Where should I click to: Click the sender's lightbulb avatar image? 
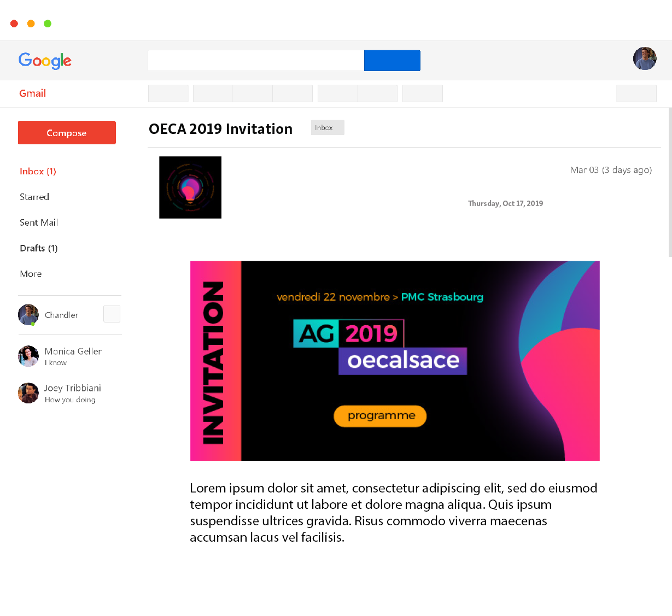point(190,187)
